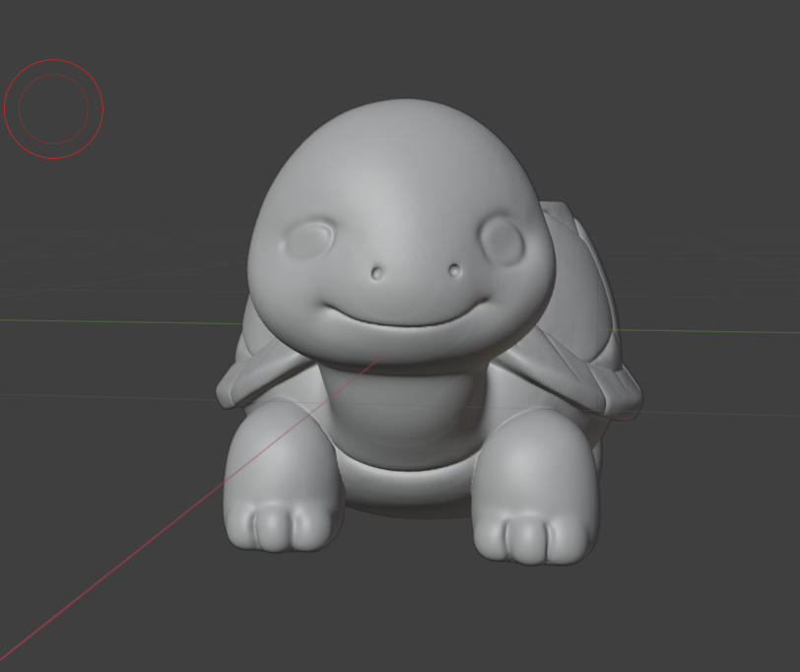Click the outer ring of the red brush cursor
The width and height of the screenshot is (800, 672).
click(x=54, y=60)
